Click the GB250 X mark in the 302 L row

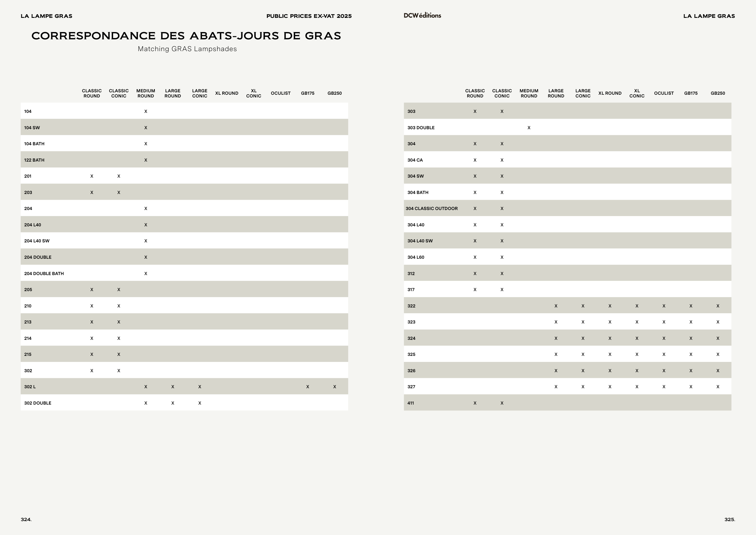pos(334,387)
